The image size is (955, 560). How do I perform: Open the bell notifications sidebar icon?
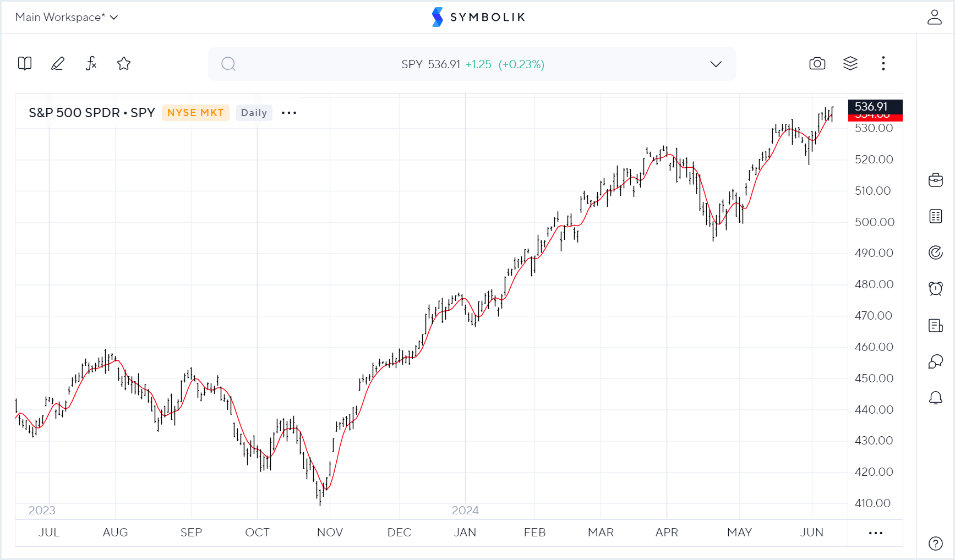[x=936, y=398]
